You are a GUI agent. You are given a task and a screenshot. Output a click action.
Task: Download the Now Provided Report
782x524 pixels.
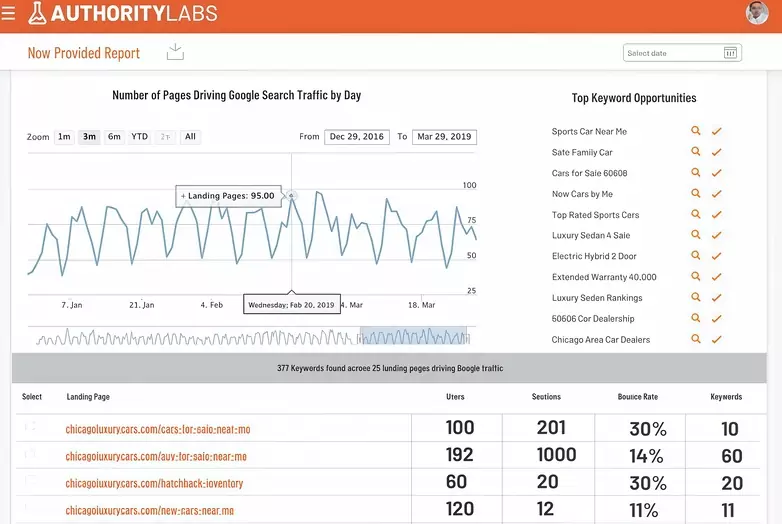click(175, 52)
